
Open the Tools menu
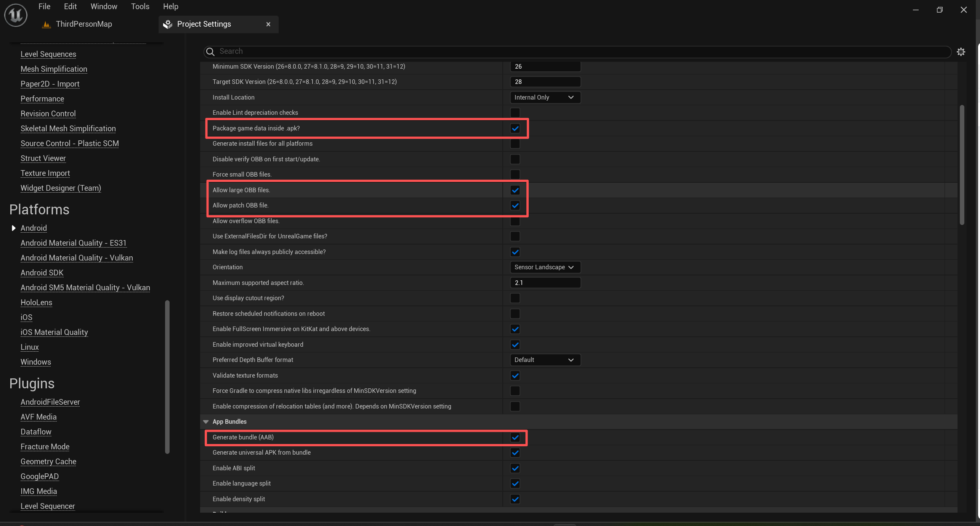click(140, 6)
